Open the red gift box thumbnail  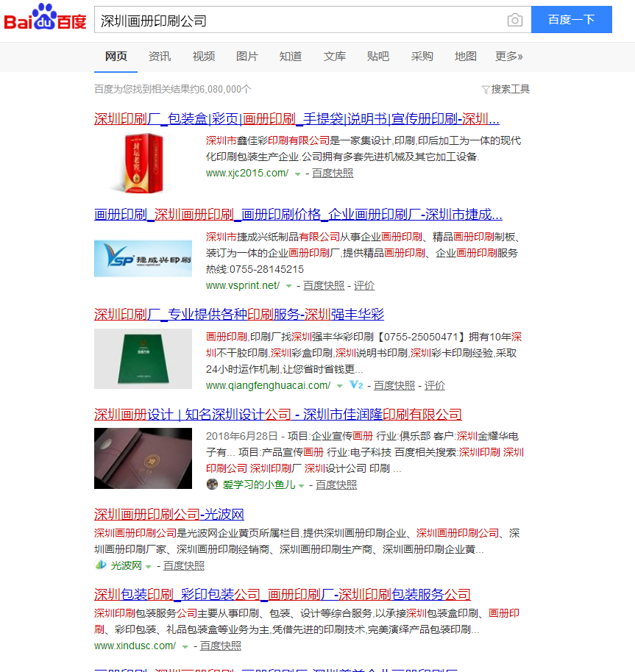click(x=143, y=163)
